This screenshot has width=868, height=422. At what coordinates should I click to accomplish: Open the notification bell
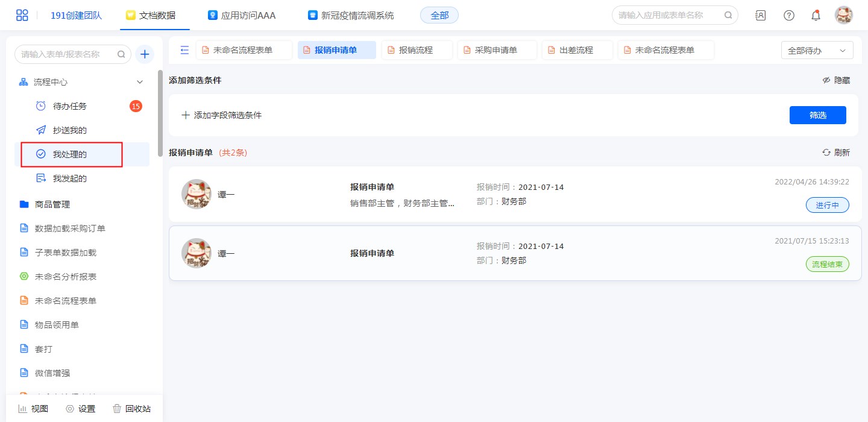816,15
